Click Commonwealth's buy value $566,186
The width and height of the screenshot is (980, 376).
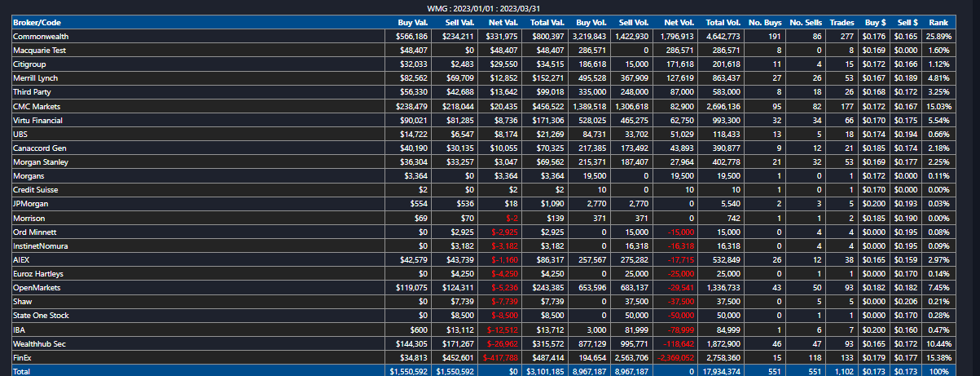click(x=411, y=37)
